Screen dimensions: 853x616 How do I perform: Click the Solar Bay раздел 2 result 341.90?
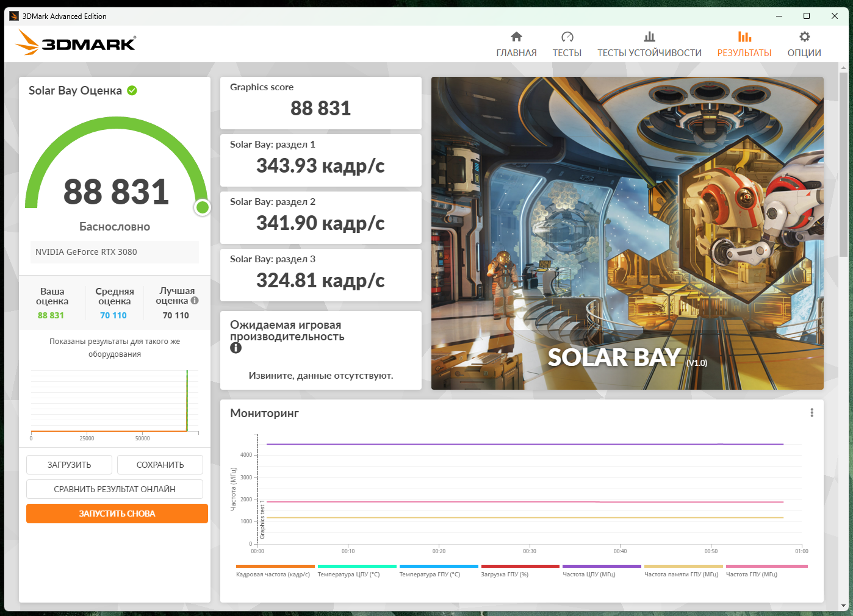[x=320, y=223]
